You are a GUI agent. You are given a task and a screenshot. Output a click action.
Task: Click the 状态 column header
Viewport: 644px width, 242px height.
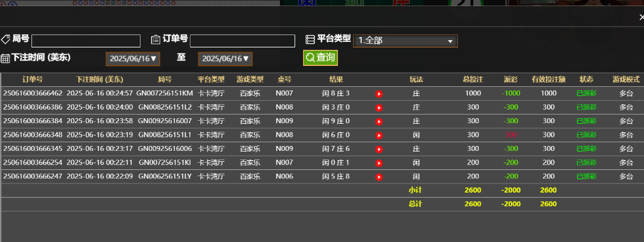[586, 79]
